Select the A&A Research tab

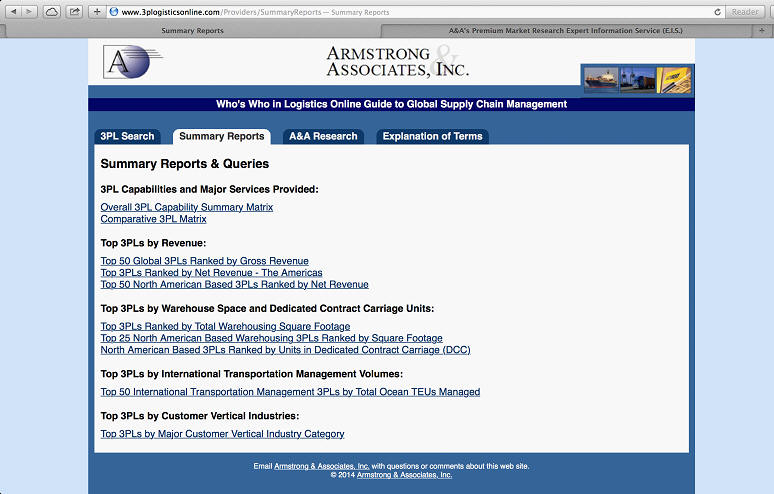point(322,136)
